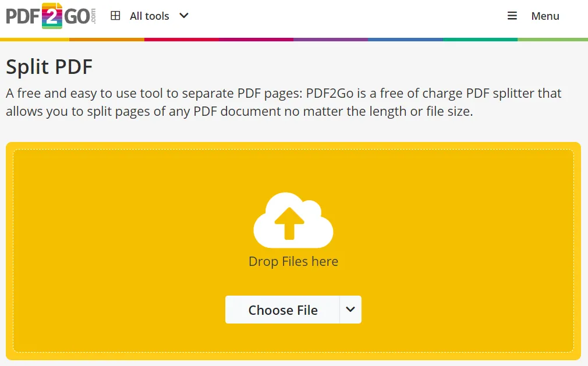Expand the chevron next to All tools
Image resolution: width=588 pixels, height=366 pixels.
click(x=183, y=16)
